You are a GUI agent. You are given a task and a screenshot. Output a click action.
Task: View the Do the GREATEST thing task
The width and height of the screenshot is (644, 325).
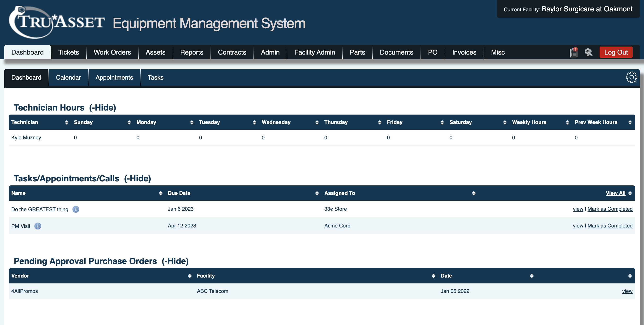click(578, 209)
